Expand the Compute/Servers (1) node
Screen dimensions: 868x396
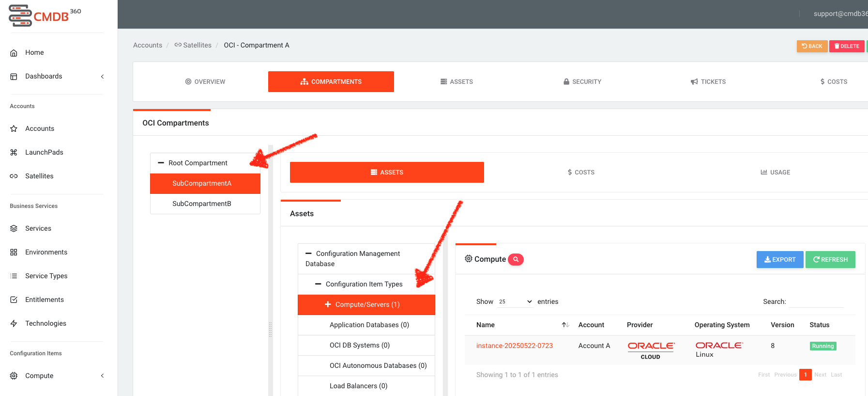(x=328, y=304)
